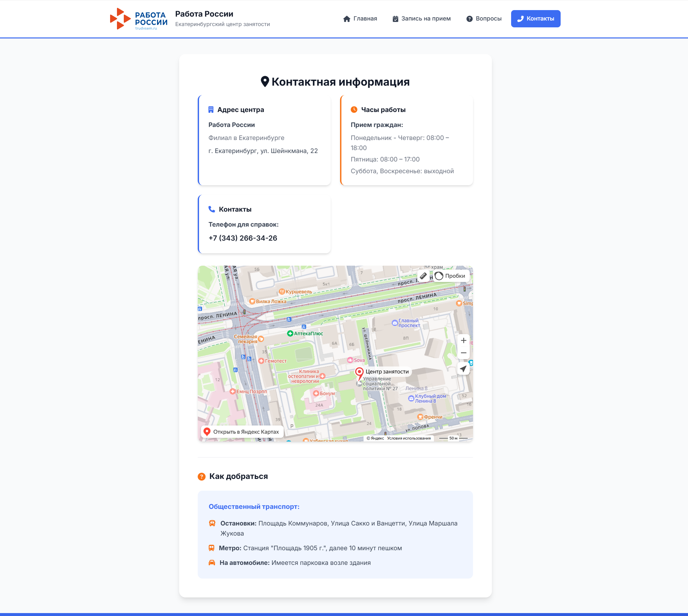
Task: Open the map in Яндекс Картах
Action: pos(242,431)
